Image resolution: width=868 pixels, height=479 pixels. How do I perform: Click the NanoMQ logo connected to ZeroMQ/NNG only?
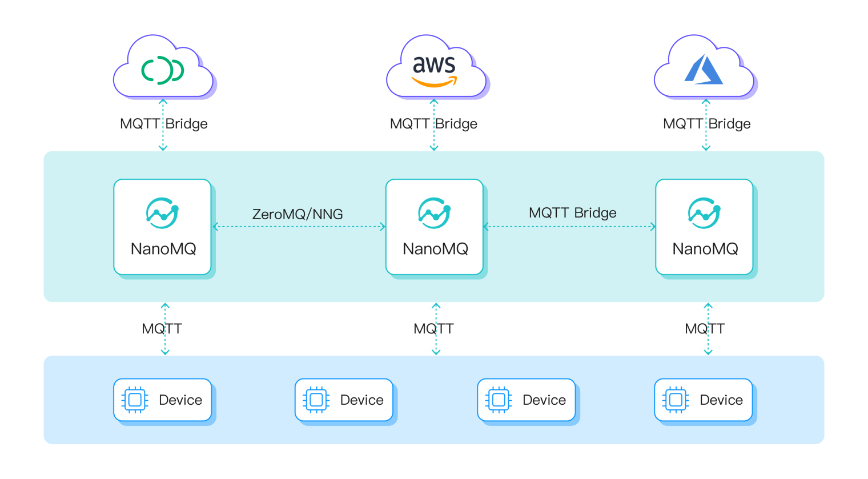[x=163, y=213]
